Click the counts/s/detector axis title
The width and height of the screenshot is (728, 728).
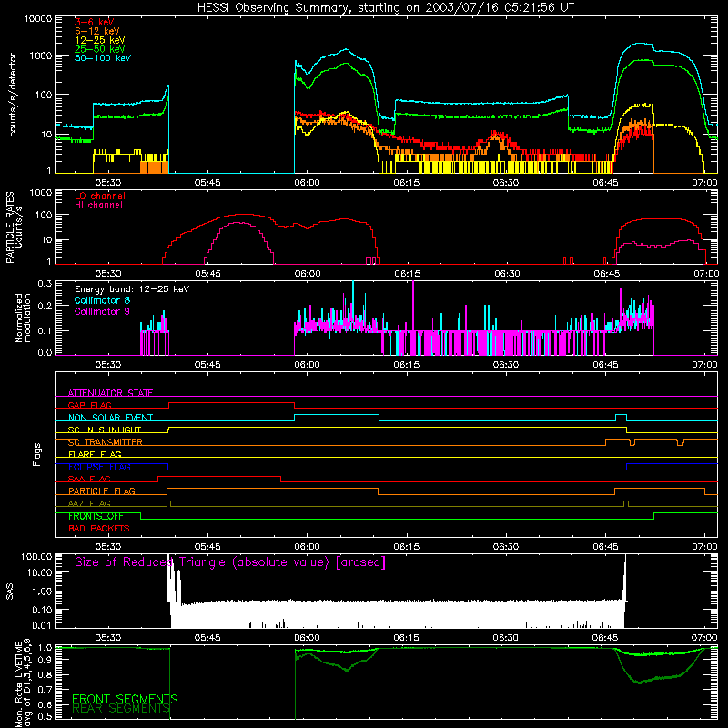coord(13,95)
